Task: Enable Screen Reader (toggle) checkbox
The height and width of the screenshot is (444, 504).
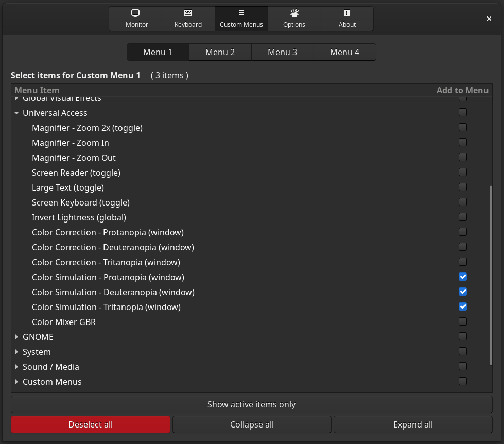Action: (462, 172)
